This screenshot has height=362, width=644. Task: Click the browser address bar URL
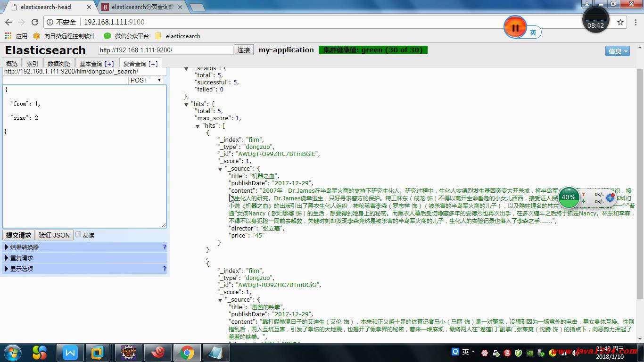114,22
